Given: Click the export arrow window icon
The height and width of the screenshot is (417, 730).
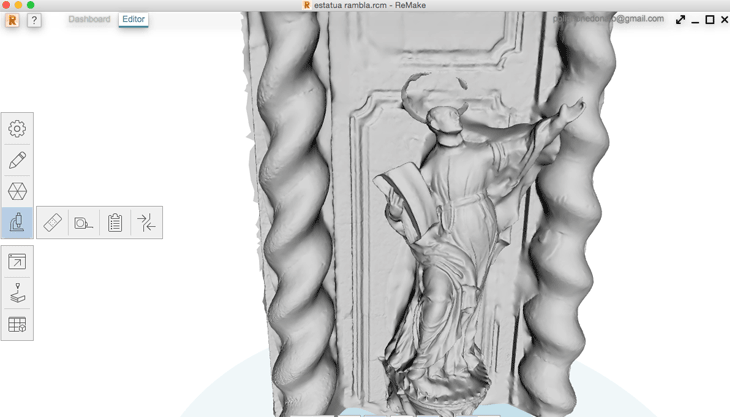Looking at the screenshot, I should point(17,262).
